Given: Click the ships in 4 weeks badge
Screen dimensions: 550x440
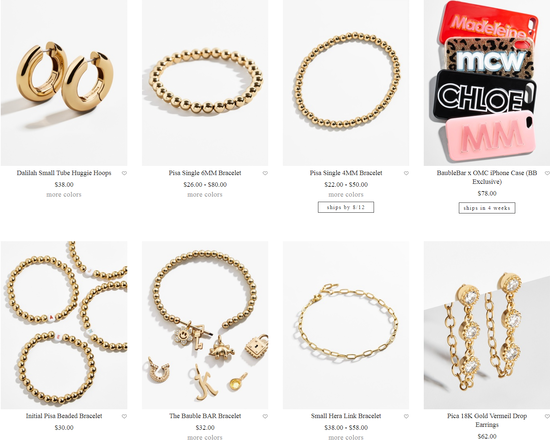Looking at the screenshot, I should 487,208.
